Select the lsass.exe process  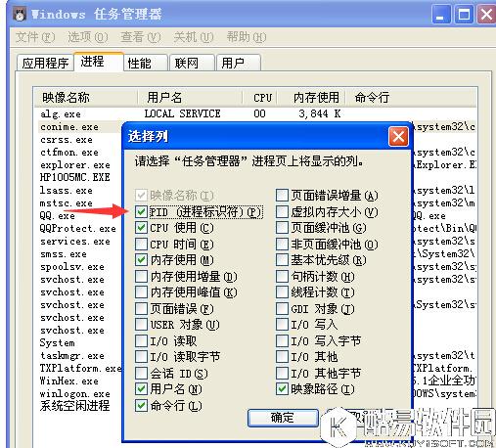click(x=67, y=190)
